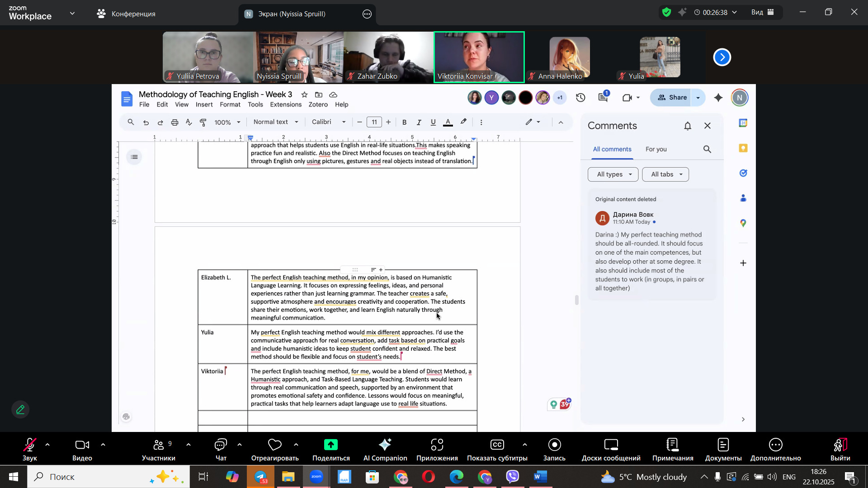
Task: Click Выйти to leave meeting
Action: 840,450
